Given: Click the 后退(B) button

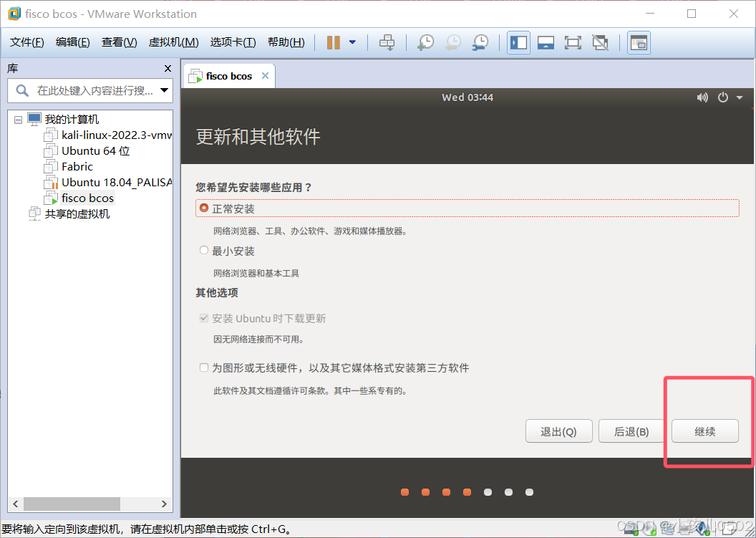Looking at the screenshot, I should [x=631, y=431].
